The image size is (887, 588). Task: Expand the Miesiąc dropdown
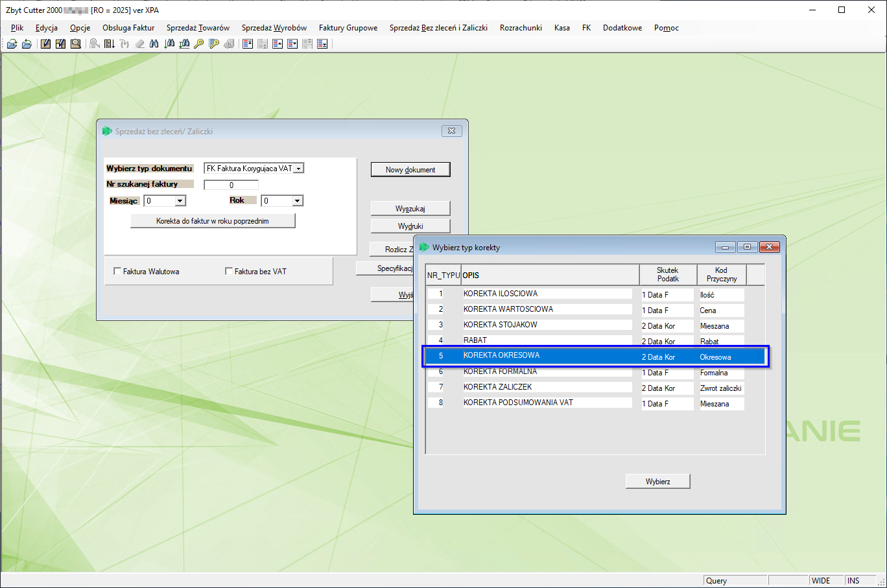(x=180, y=201)
